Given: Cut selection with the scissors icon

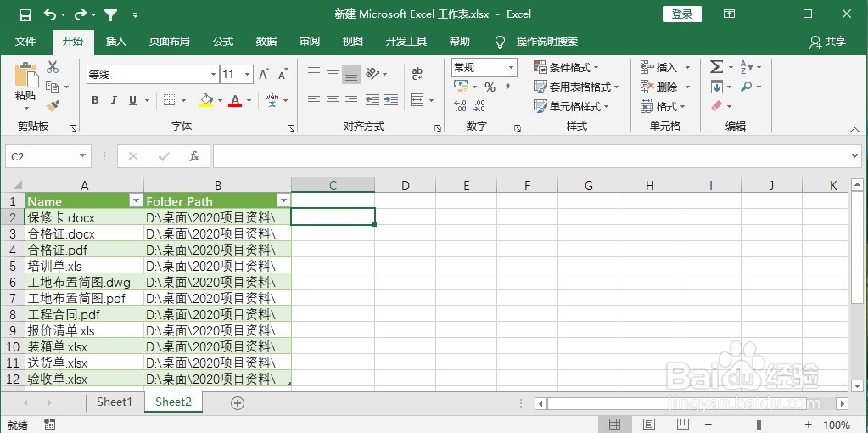Looking at the screenshot, I should [53, 67].
